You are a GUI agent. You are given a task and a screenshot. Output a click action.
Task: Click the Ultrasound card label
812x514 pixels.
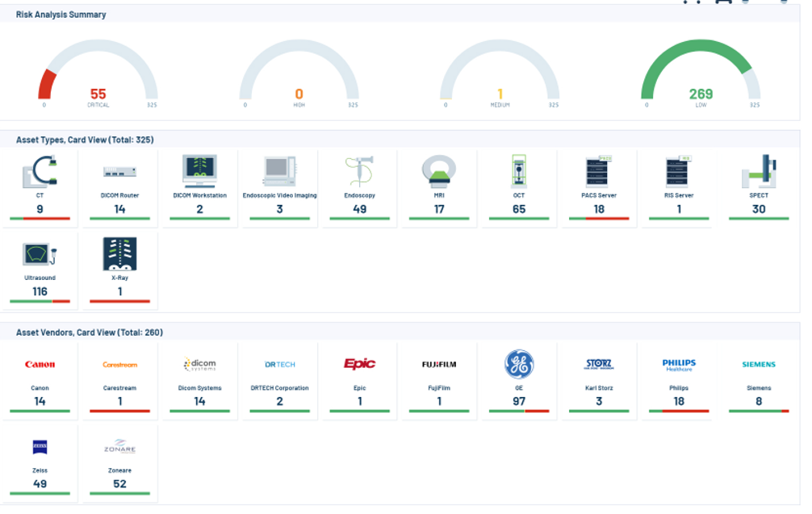click(x=40, y=278)
